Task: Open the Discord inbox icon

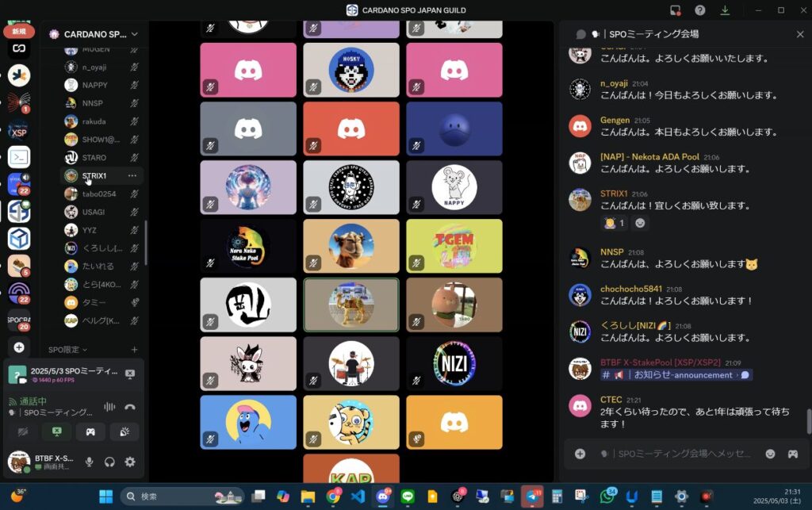Action: pos(676,10)
